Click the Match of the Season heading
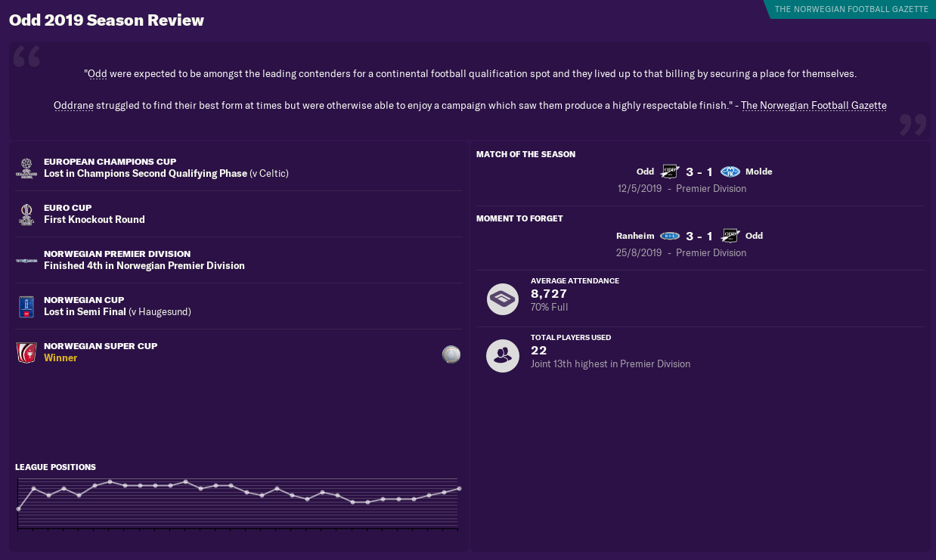The width and height of the screenshot is (936, 560). pos(525,154)
